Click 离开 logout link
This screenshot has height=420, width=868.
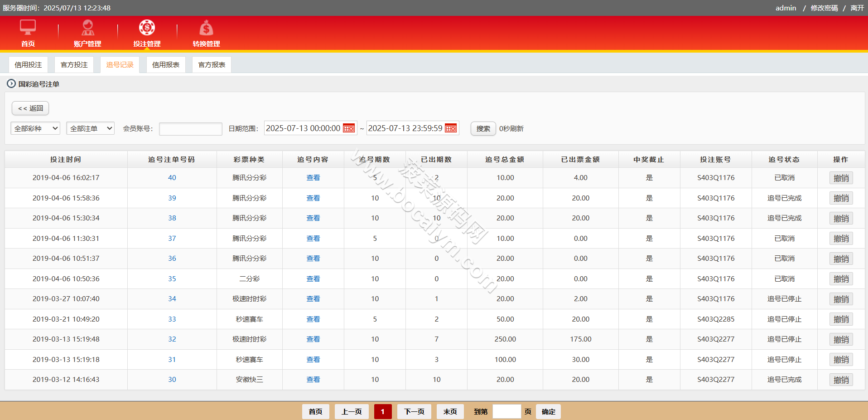point(857,8)
